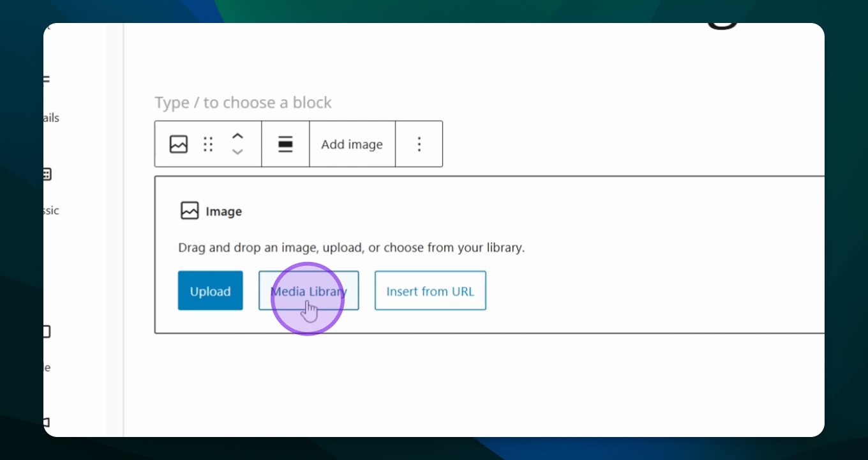Choose Insert from URL
The width and height of the screenshot is (868, 460).
tap(430, 291)
